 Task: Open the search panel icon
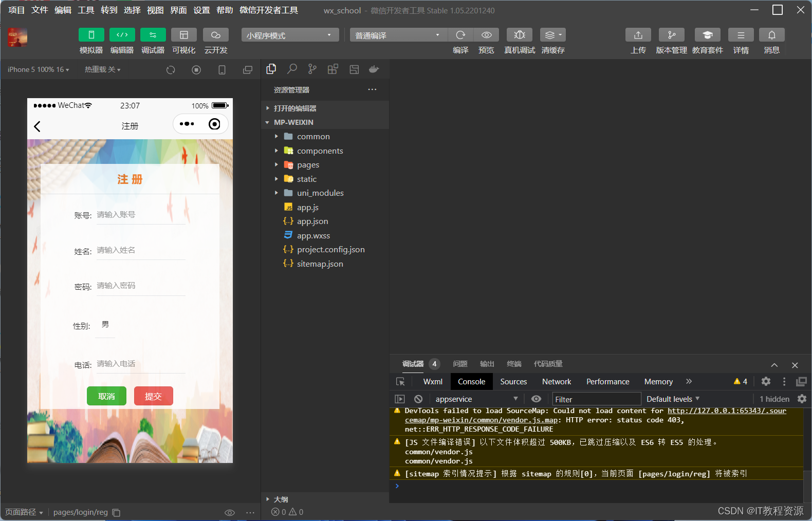click(x=292, y=69)
